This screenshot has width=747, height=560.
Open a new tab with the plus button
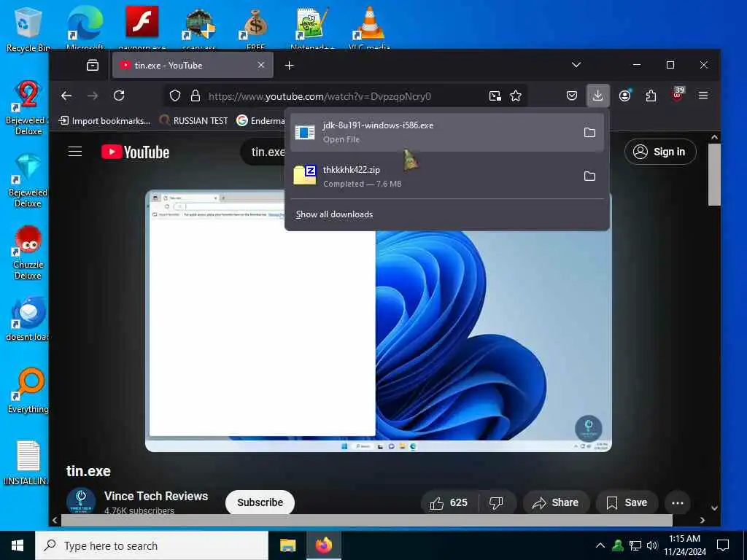[x=289, y=65]
